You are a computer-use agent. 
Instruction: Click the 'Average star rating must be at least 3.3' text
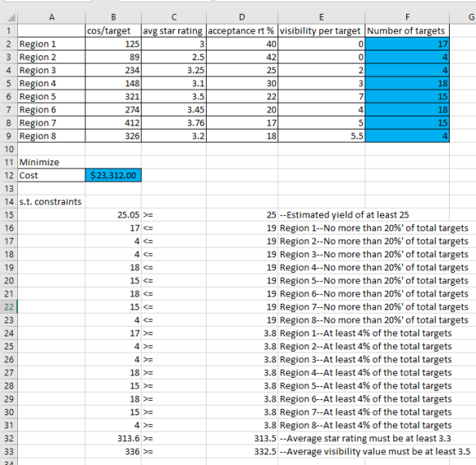click(368, 438)
